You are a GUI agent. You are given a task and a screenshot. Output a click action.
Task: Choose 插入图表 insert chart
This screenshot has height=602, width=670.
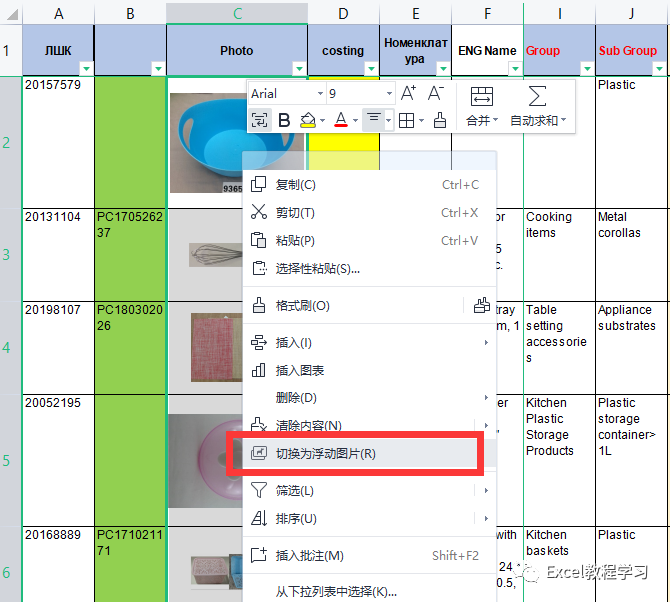(x=369, y=370)
